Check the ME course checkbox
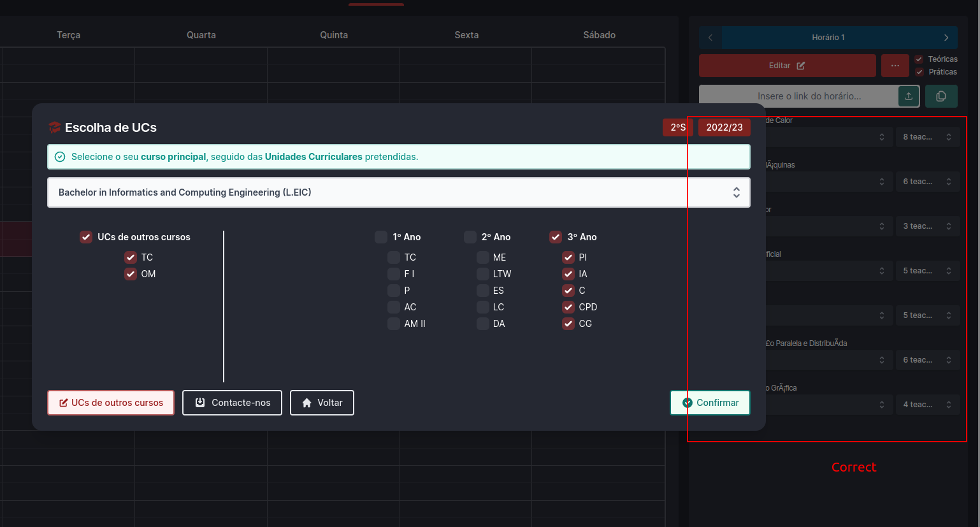 483,257
